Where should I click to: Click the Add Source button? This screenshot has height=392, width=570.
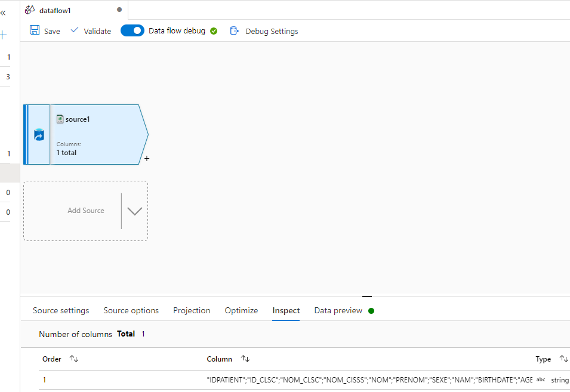click(85, 211)
